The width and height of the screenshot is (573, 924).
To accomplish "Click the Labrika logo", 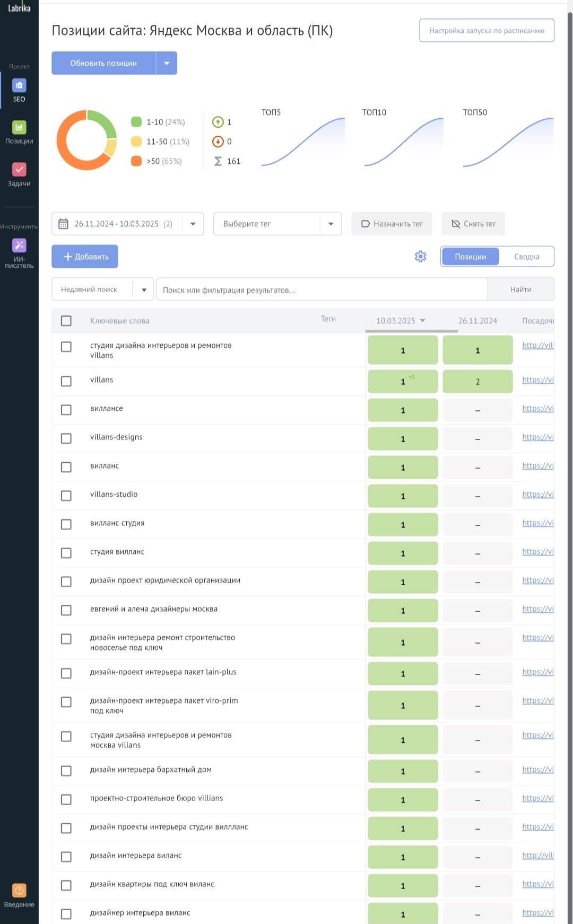I will pos(19,8).
